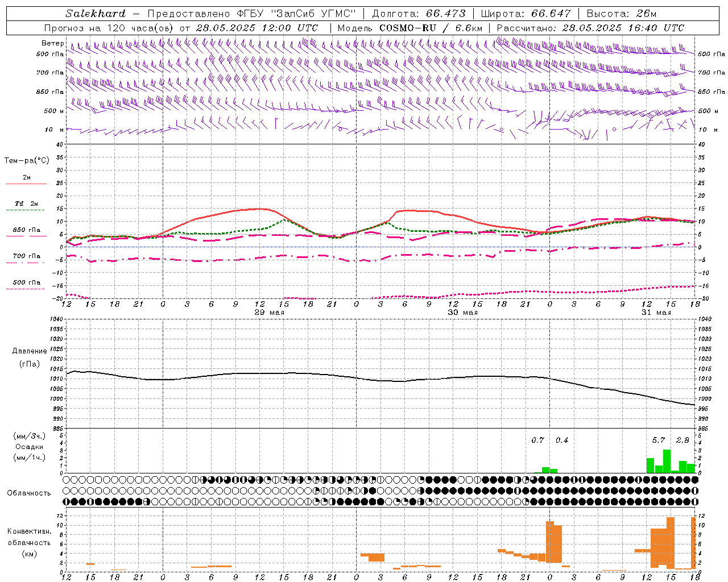
Task: Click the Облачность cloud cover label
Action: click(29, 493)
